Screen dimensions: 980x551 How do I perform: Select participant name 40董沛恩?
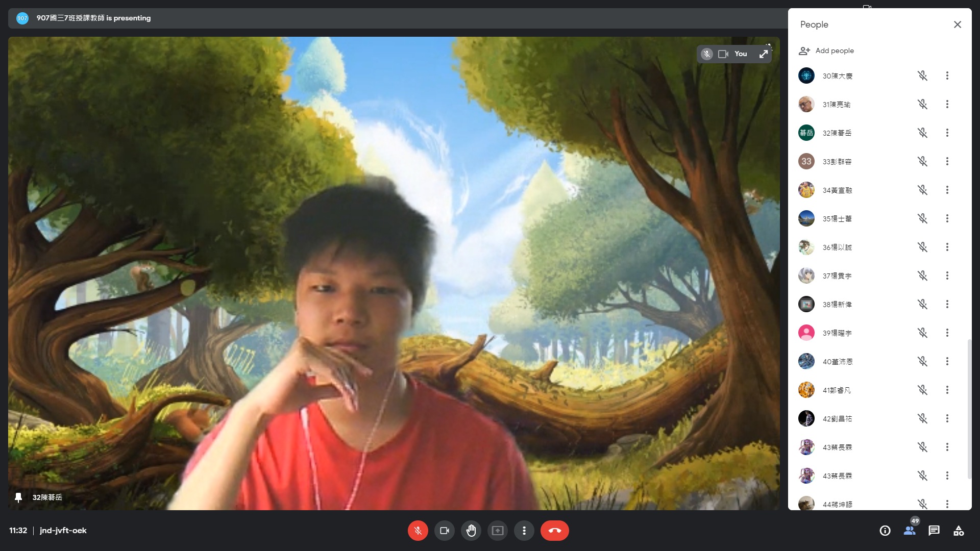[x=838, y=362]
